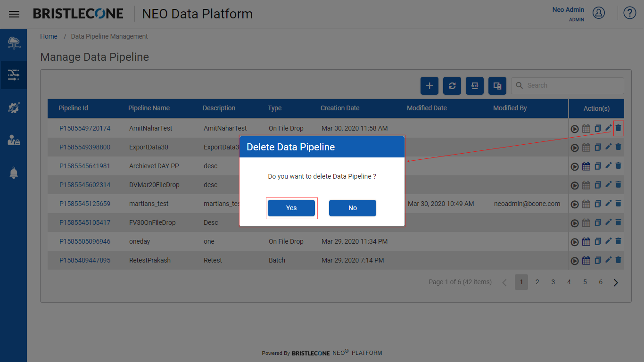Sort by Creation Date column header
Viewport: 644px width, 362px height.
pos(340,108)
